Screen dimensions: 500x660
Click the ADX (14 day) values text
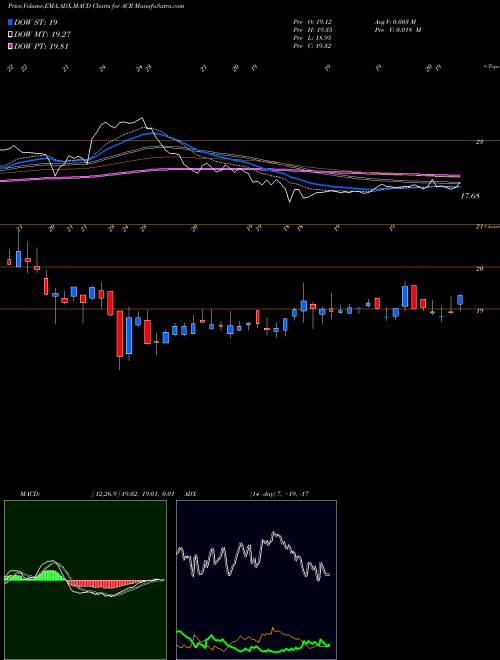279,494
